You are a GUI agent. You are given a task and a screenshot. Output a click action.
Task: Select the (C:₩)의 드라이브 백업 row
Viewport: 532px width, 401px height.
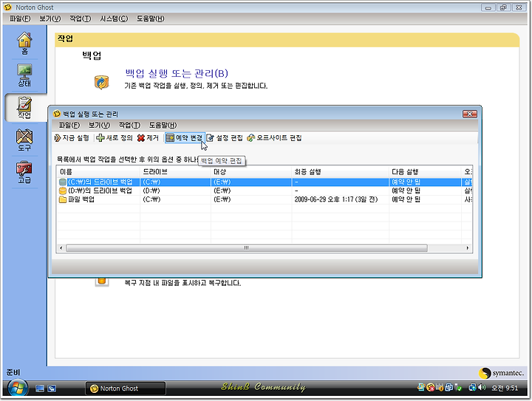[264, 182]
